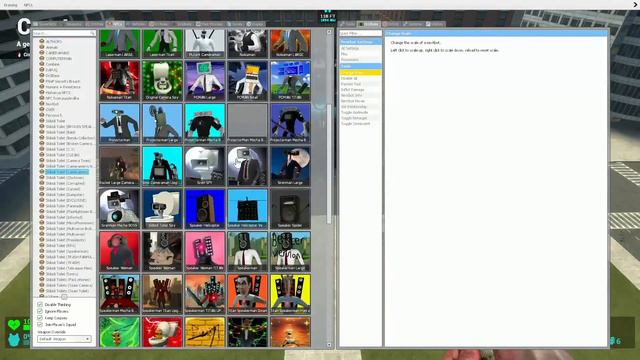Viewport: 640px width, 360px height.
Task: Spawn the Projectorman Large NPC
Action: tap(162, 123)
